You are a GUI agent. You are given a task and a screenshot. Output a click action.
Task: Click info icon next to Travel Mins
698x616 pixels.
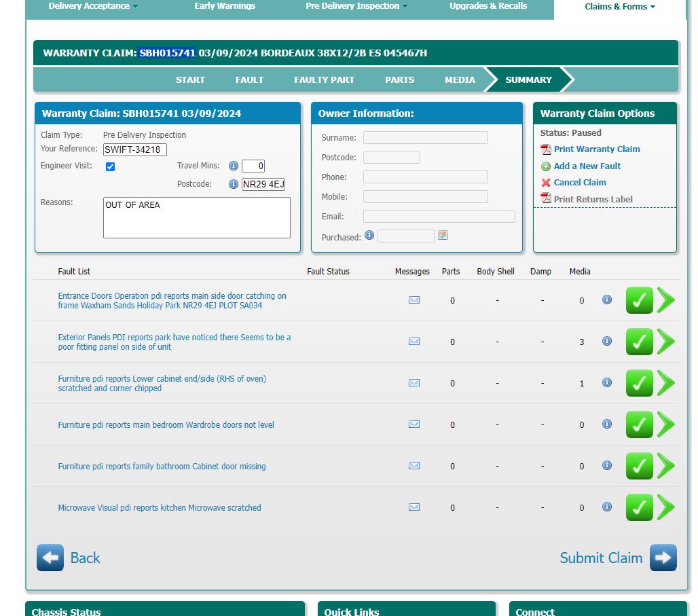tap(234, 166)
